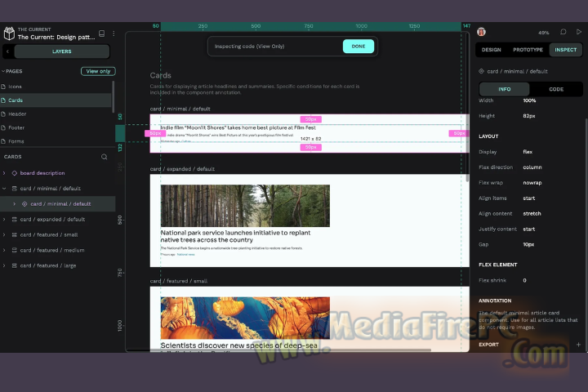Expand card / featured / small layer
This screenshot has height=392, width=588.
4,234
